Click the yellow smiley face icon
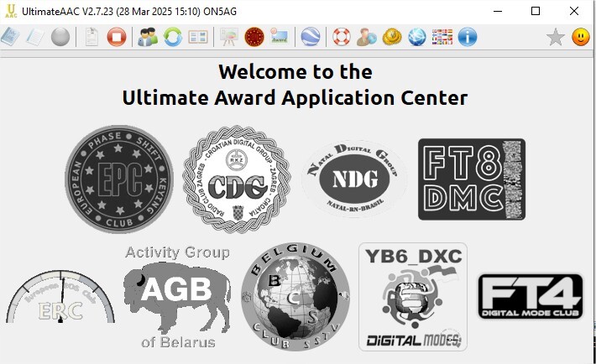Image resolution: width=596 pixels, height=364 pixels. 581,37
